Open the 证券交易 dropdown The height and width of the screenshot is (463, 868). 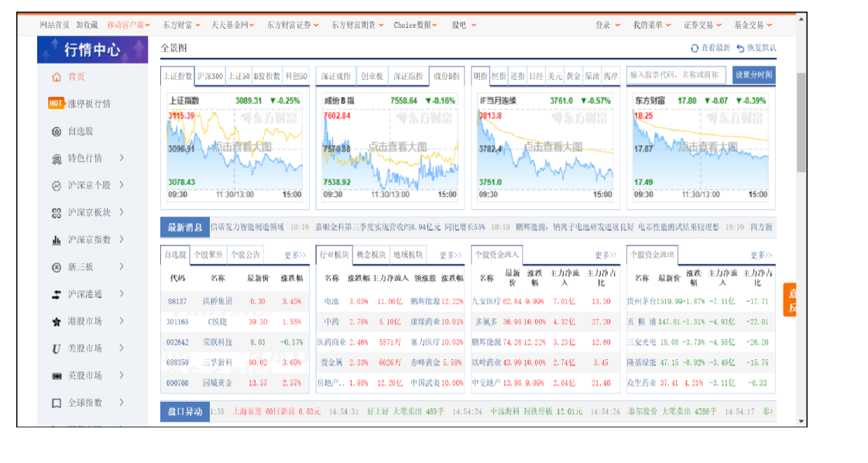702,25
